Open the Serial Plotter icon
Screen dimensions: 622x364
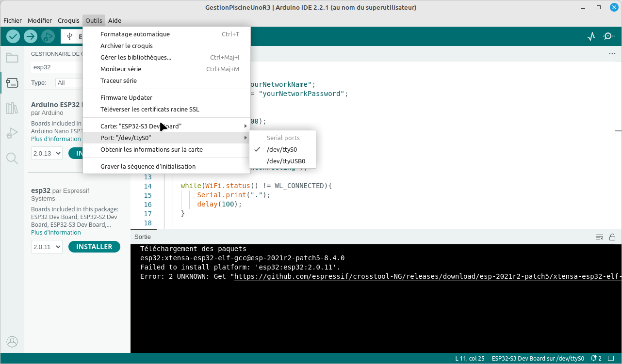591,36
